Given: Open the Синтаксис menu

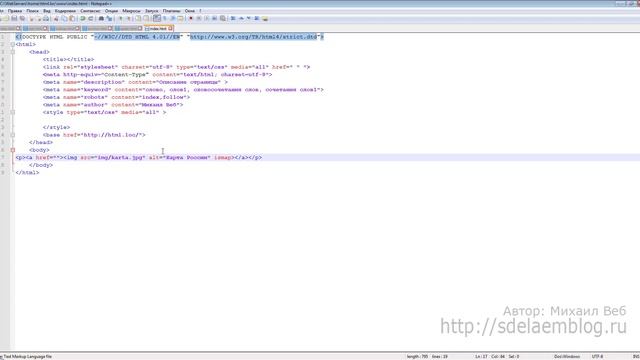Looking at the screenshot, I should [90, 11].
